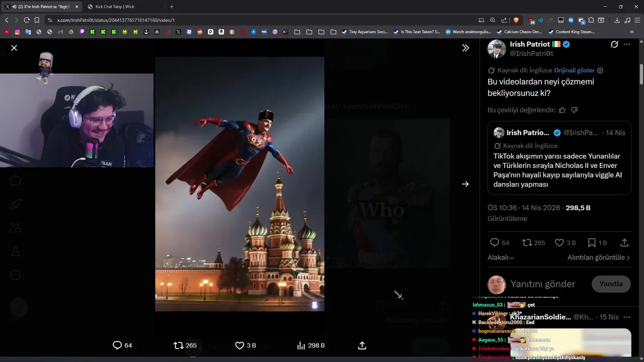This screenshot has width=644, height=362.
Task: Open Alıntıları görüntüle link
Action: coord(599,257)
